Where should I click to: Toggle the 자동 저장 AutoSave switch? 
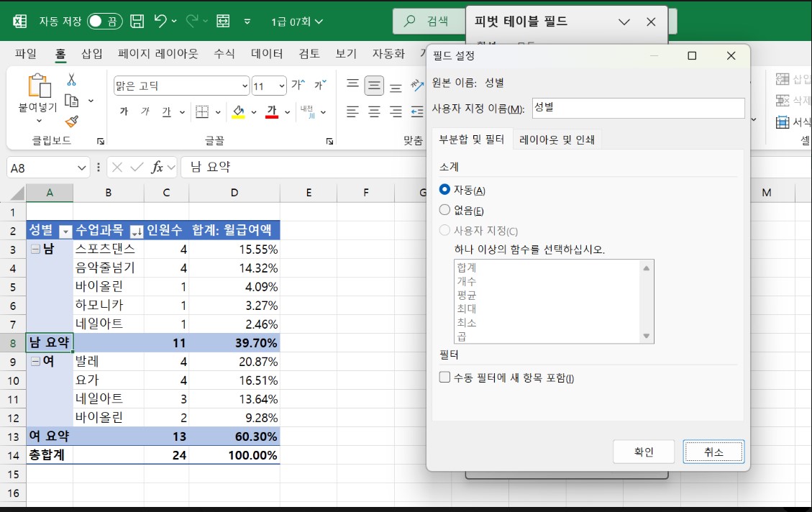(104, 22)
